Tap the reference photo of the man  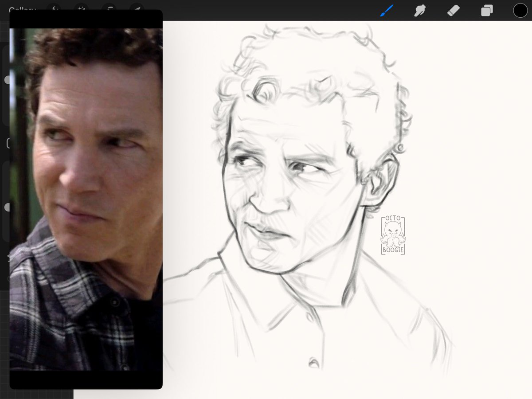coord(86,199)
